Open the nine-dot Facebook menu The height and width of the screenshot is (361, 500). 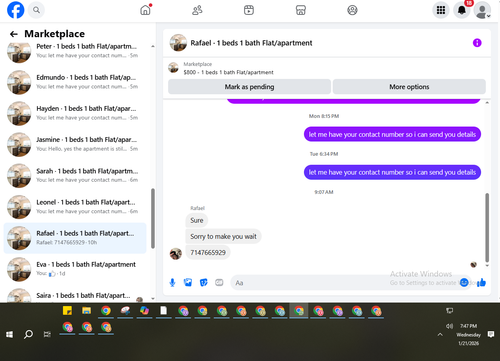[x=441, y=10]
